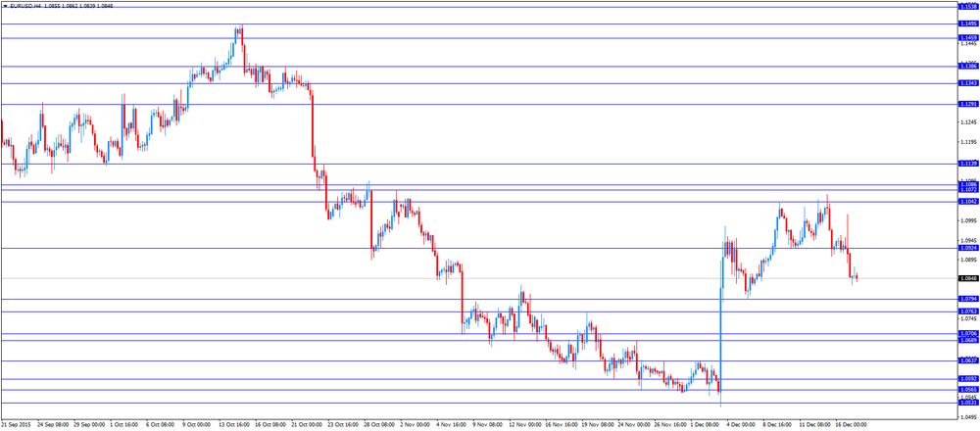Screen dimensions: 980x431
Task: Click the 9 Oct 00:00 time label
Action: point(197,424)
